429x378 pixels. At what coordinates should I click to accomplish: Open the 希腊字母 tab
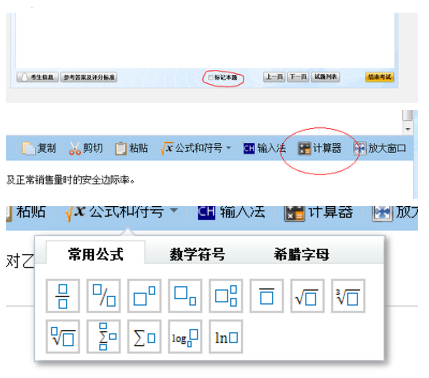301,255
